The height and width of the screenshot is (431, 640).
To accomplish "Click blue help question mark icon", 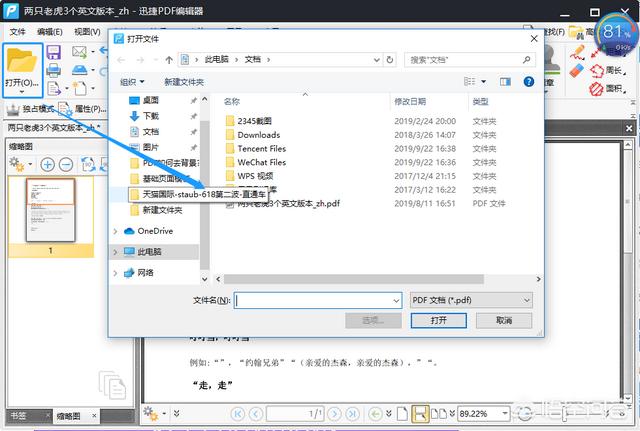I will coord(529,82).
